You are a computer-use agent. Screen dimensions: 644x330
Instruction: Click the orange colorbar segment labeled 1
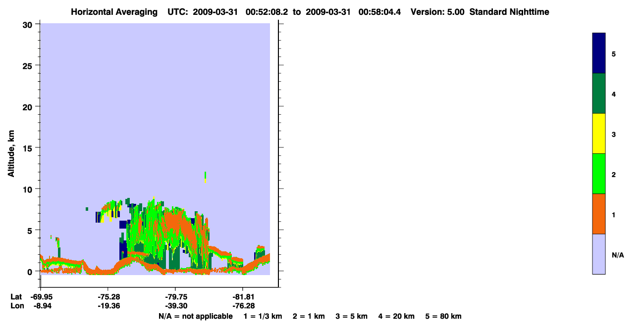click(599, 214)
